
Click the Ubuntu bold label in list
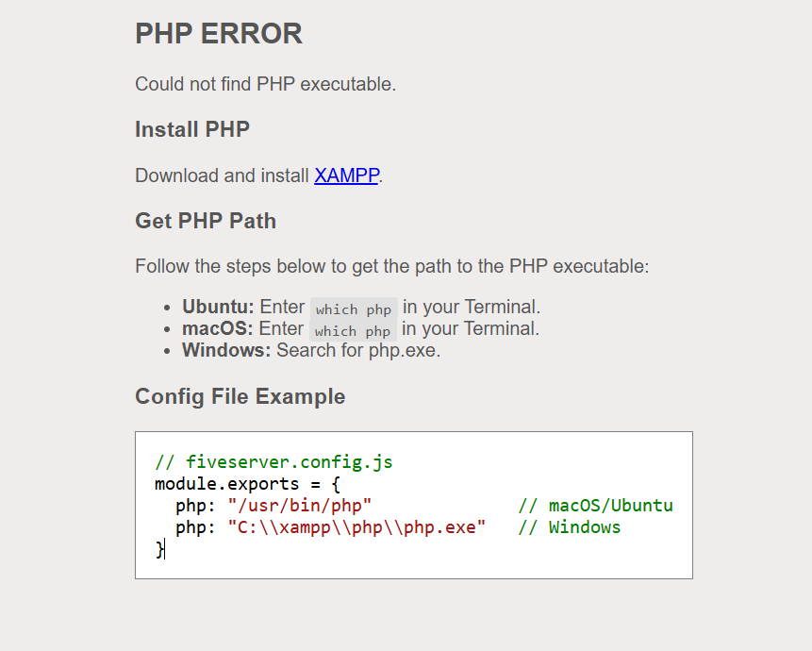click(218, 308)
